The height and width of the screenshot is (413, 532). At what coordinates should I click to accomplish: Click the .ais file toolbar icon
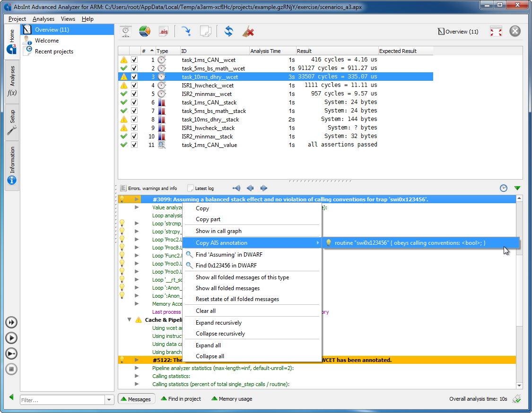164,32
